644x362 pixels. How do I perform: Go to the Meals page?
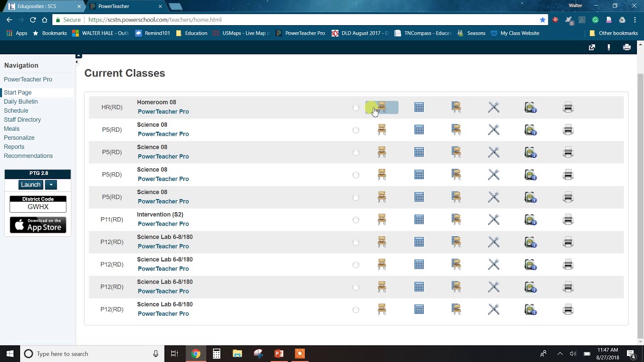click(x=12, y=129)
